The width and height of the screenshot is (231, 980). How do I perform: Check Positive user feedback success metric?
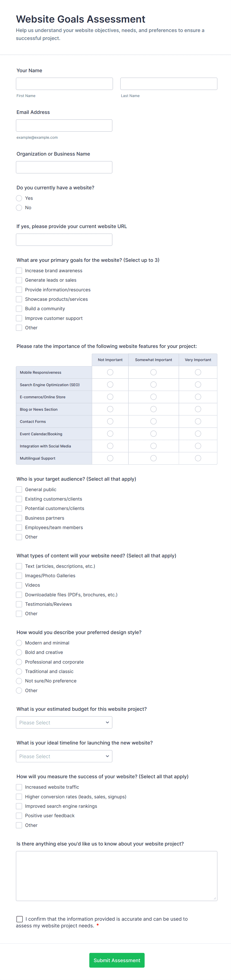(19, 815)
